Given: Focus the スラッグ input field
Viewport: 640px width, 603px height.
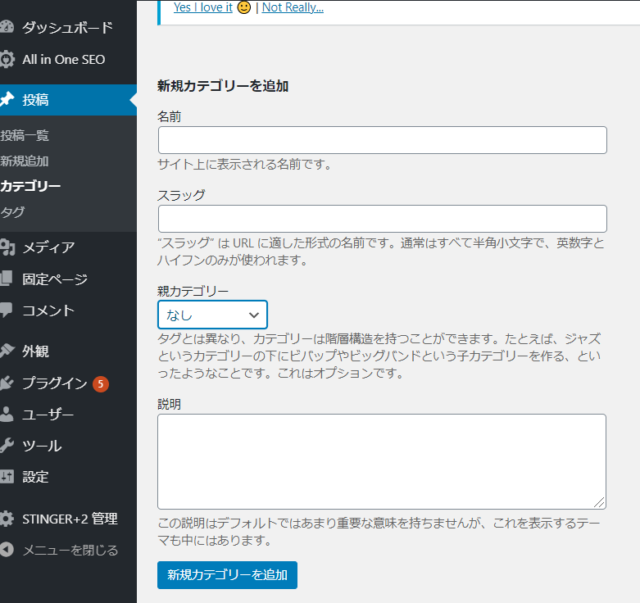Looking at the screenshot, I should coord(382,219).
